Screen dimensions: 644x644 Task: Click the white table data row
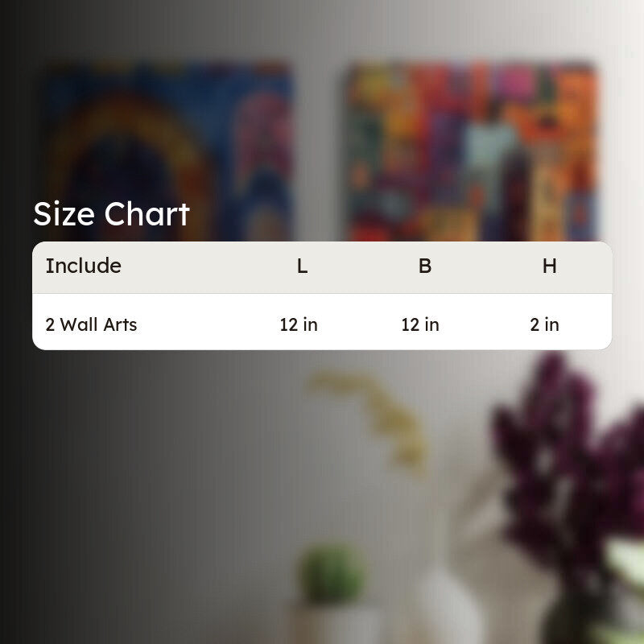[x=322, y=322]
